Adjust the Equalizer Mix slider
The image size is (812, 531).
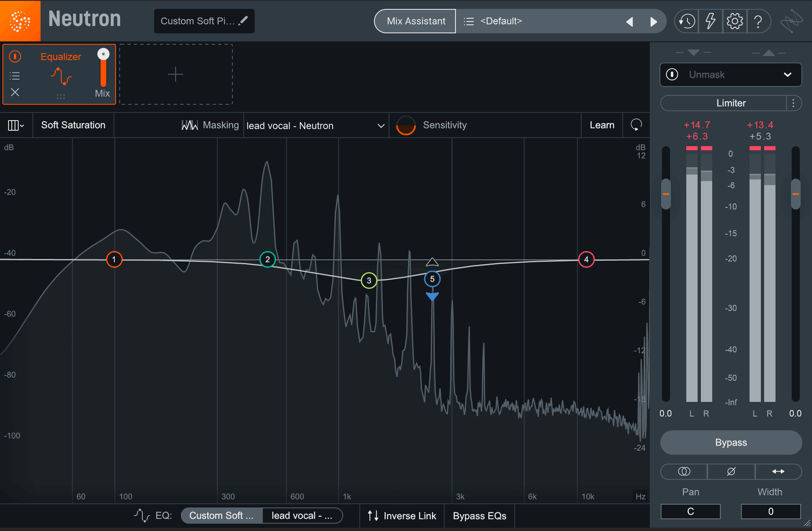click(x=103, y=67)
